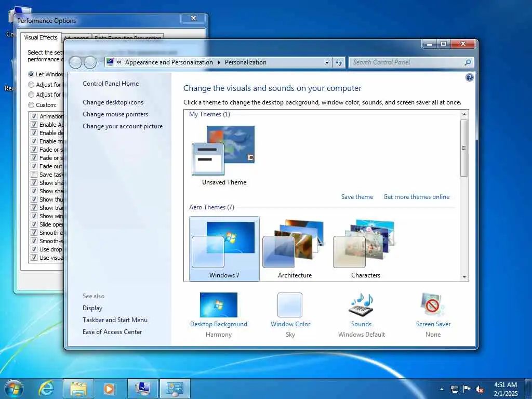
Task: Click theme list scroll-down arrow
Action: (x=464, y=277)
